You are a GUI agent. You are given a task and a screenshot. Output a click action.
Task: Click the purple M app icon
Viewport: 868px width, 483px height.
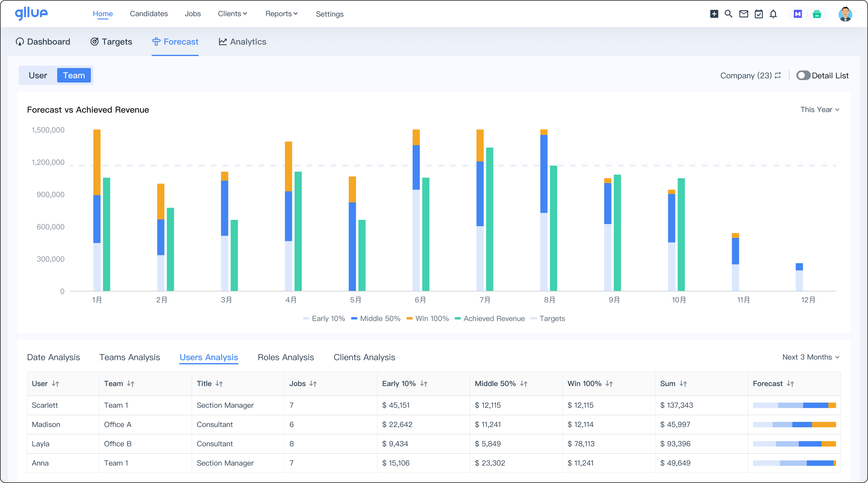797,14
